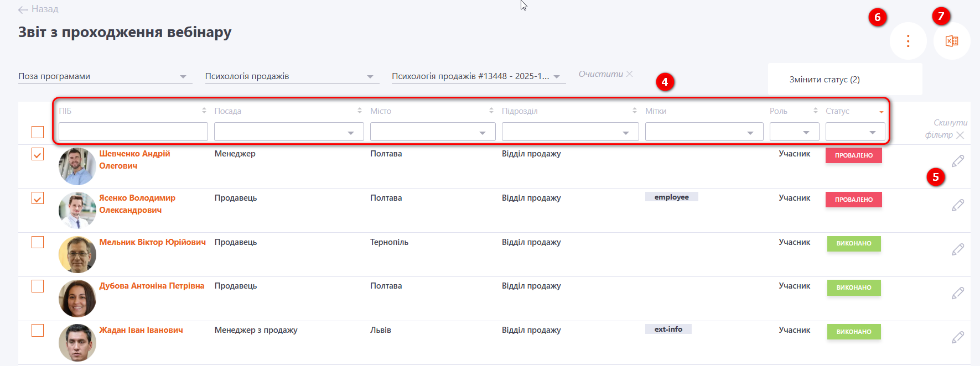Export report to Excel file
Viewport: 980px width, 366px height.
pos(951,41)
